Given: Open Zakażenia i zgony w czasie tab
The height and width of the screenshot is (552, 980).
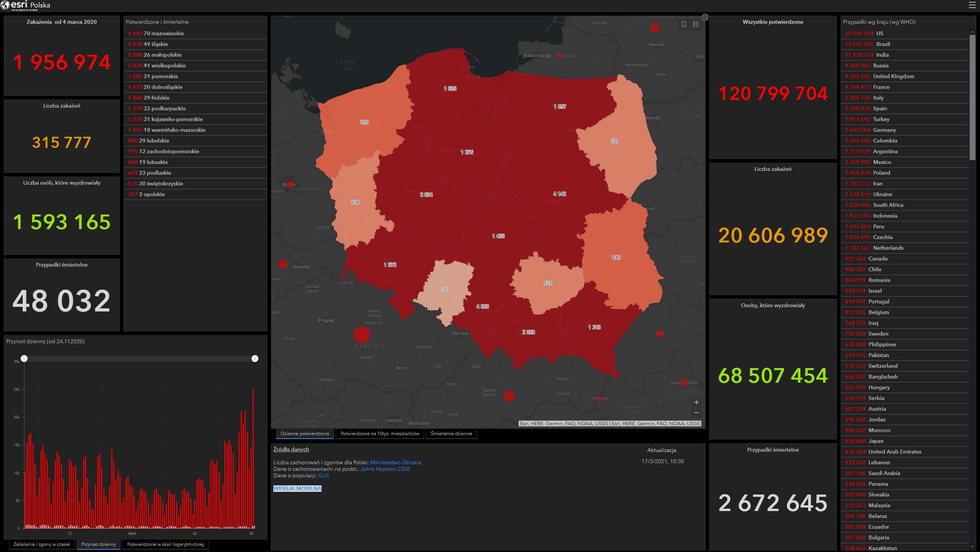Looking at the screenshot, I should point(41,544).
